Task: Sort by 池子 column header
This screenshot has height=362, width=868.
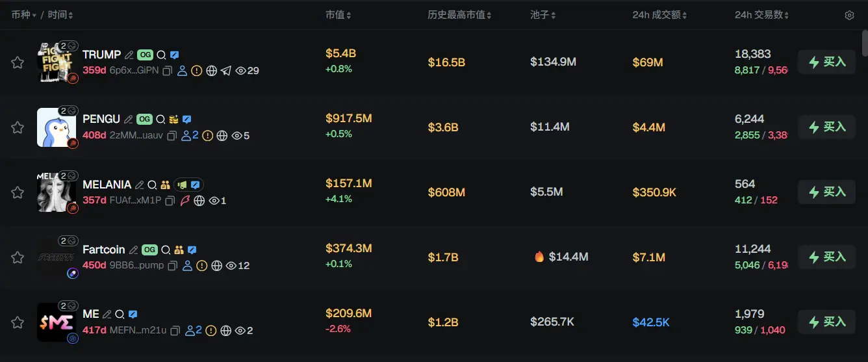Action: 542,15
